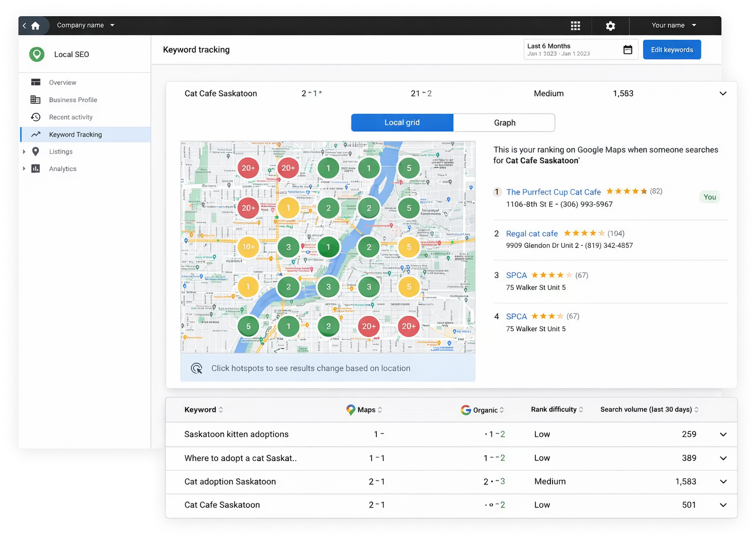Select the Overview icon in the sidebar
Screen dimensions: 756x539
[36, 82]
